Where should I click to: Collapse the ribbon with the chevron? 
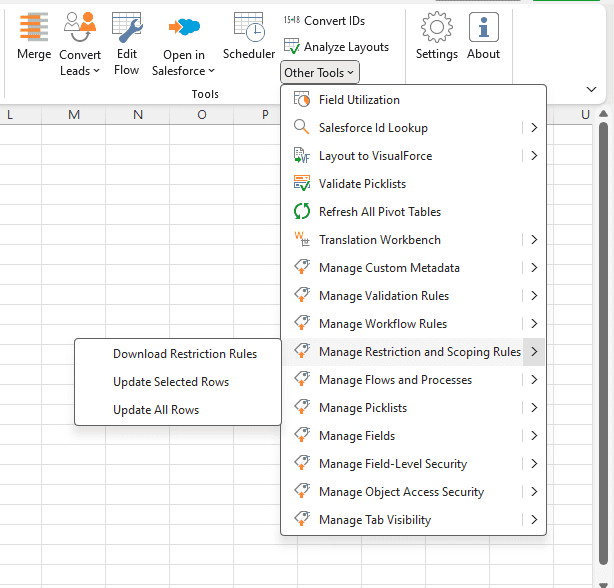coord(591,89)
